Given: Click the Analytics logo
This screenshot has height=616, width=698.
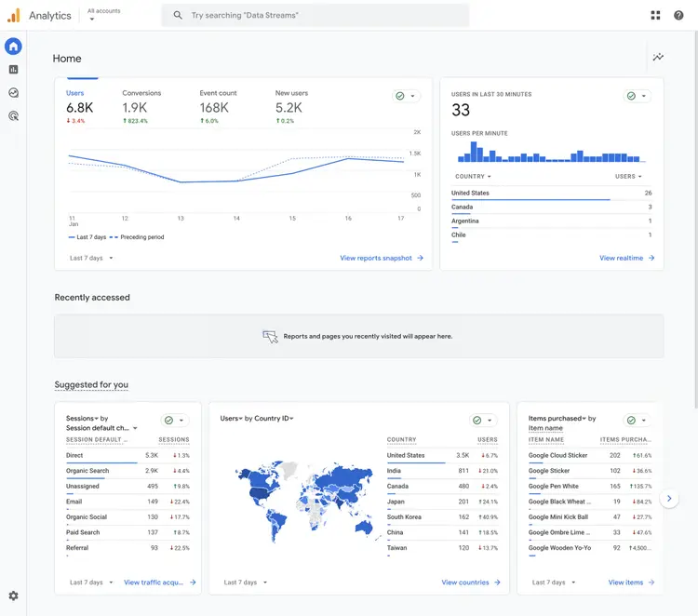Looking at the screenshot, I should [14, 15].
